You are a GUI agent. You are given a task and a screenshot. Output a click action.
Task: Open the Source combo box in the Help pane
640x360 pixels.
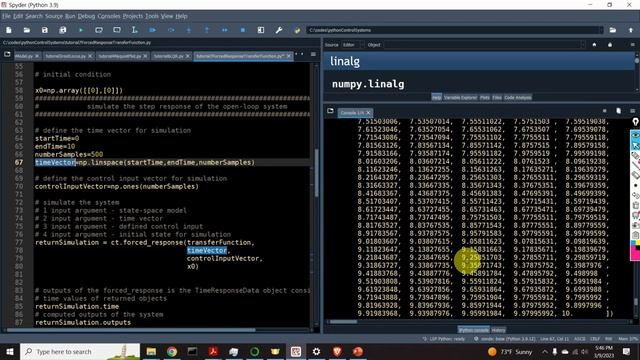(x=354, y=45)
